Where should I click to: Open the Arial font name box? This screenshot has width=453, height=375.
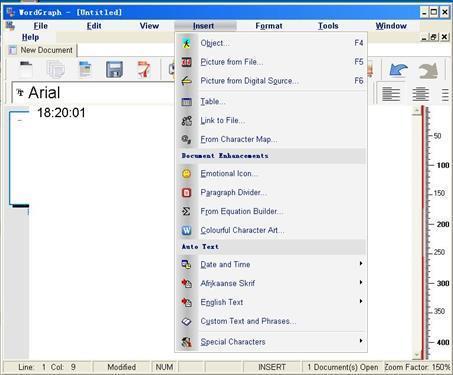(93, 93)
